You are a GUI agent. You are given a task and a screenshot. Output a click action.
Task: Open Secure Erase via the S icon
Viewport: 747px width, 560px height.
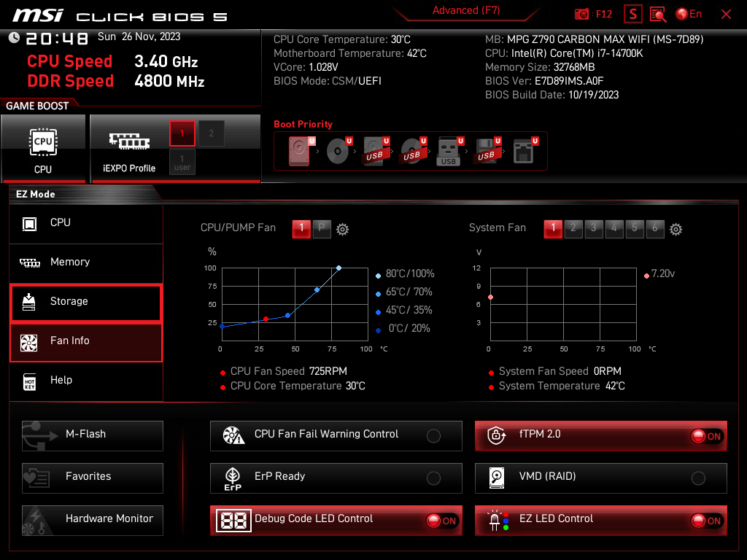(x=632, y=14)
